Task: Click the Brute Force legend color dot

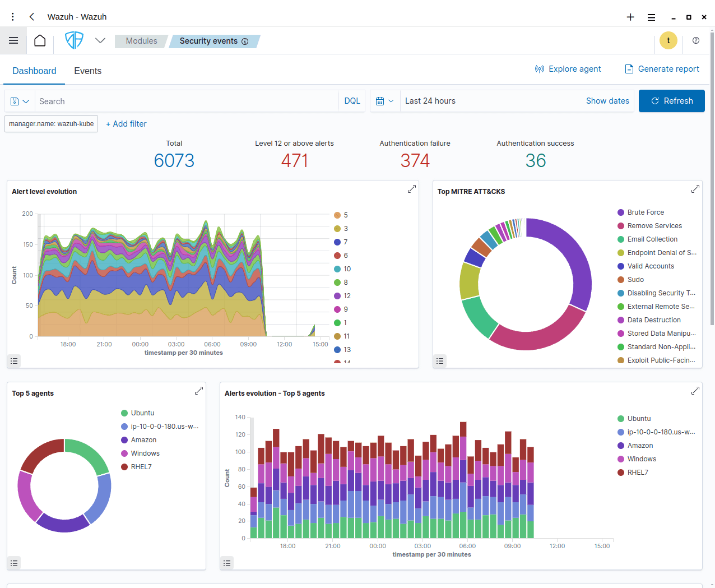Action: click(621, 212)
